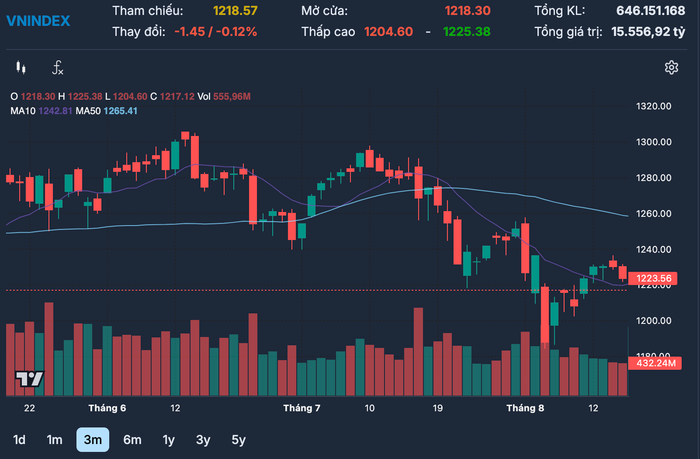This screenshot has width=700, height=459.
Task: Choose the 1y range
Action: (x=168, y=440)
